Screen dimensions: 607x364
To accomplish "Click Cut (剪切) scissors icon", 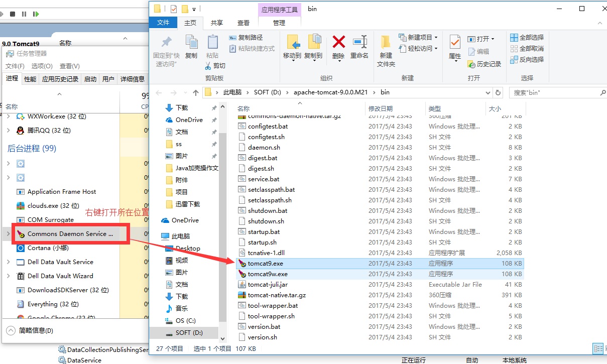I will coord(208,66).
